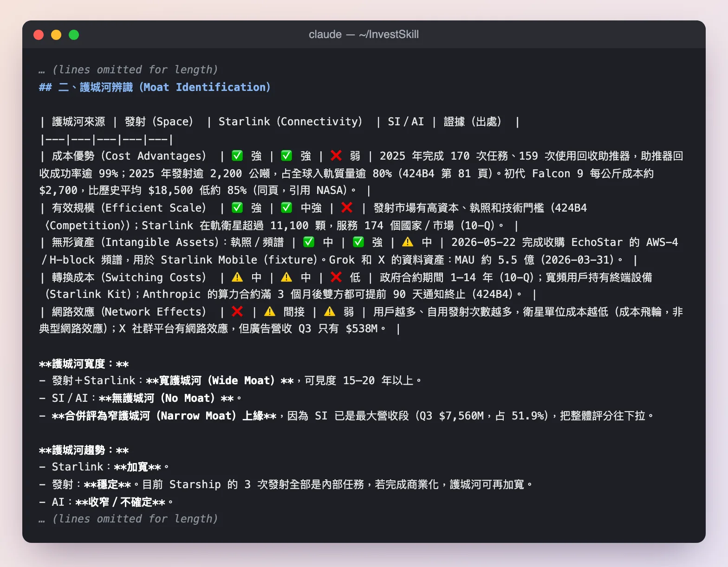
Task: Click the red cross in the Efficient Scale row
Action: [x=347, y=207]
